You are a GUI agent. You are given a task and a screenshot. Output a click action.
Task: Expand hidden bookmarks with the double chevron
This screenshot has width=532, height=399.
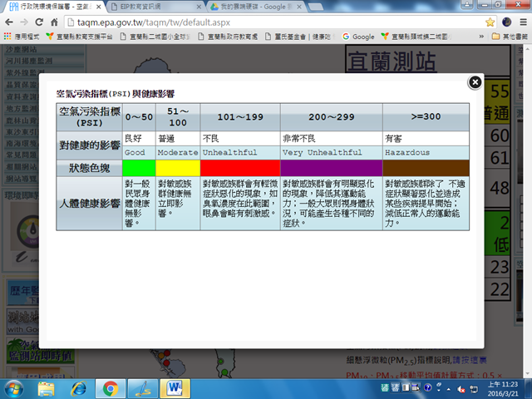(x=481, y=37)
